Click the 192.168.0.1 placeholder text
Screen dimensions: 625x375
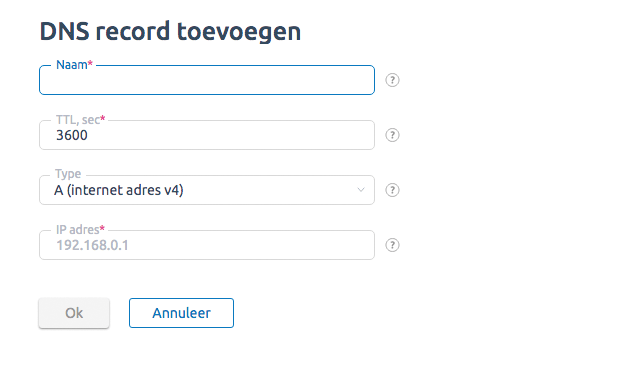(92, 245)
